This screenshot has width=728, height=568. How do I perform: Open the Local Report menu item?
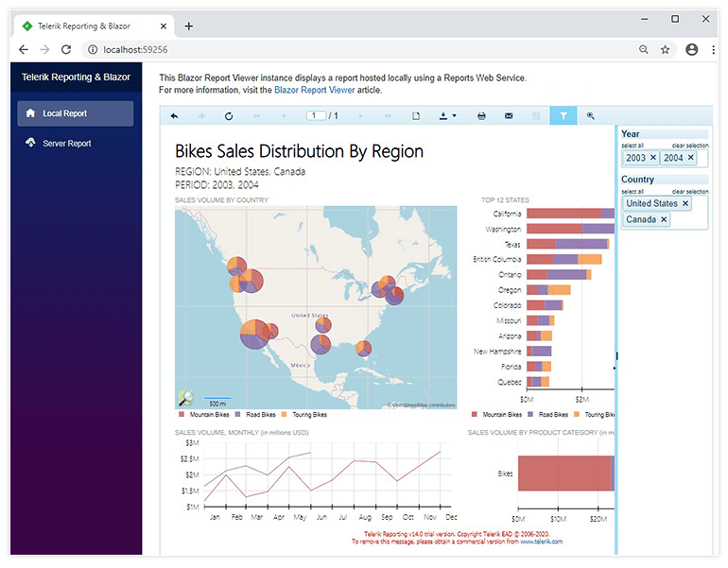pyautogui.click(x=76, y=113)
